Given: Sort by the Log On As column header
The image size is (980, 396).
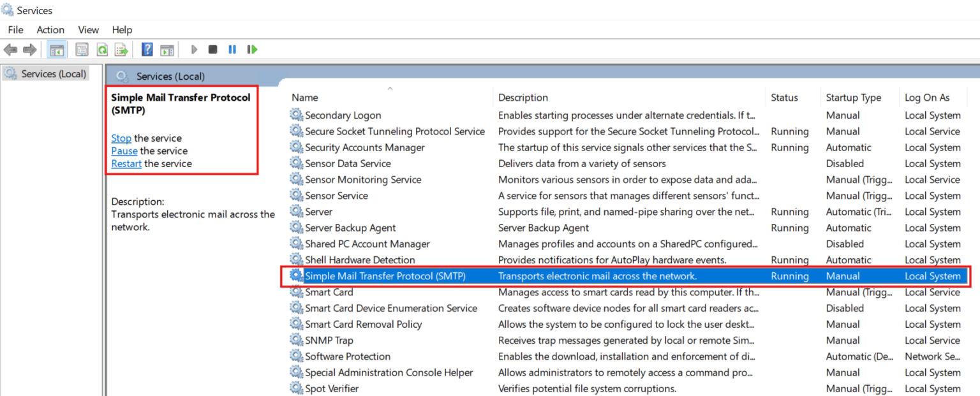Looking at the screenshot, I should [927, 98].
